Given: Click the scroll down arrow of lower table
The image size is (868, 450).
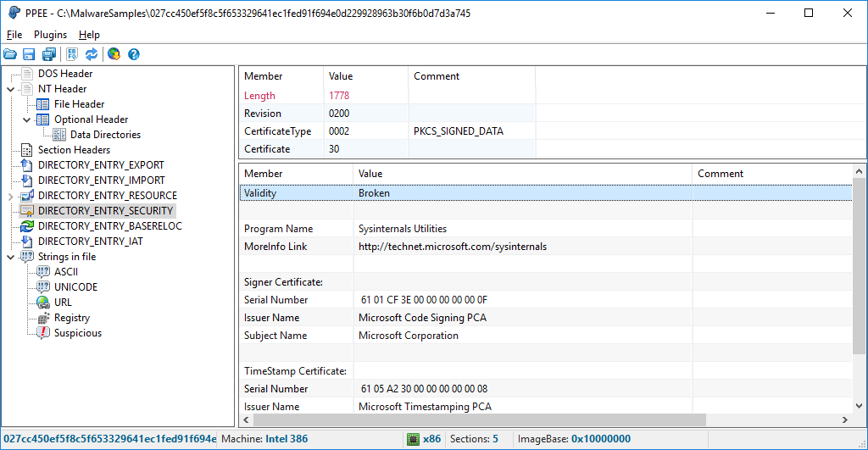Looking at the screenshot, I should 859,406.
